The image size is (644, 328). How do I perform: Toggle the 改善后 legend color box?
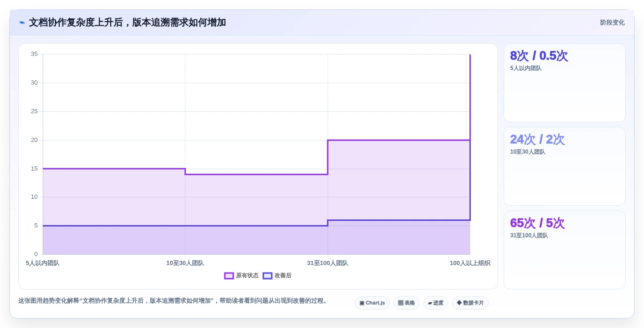(x=268, y=276)
